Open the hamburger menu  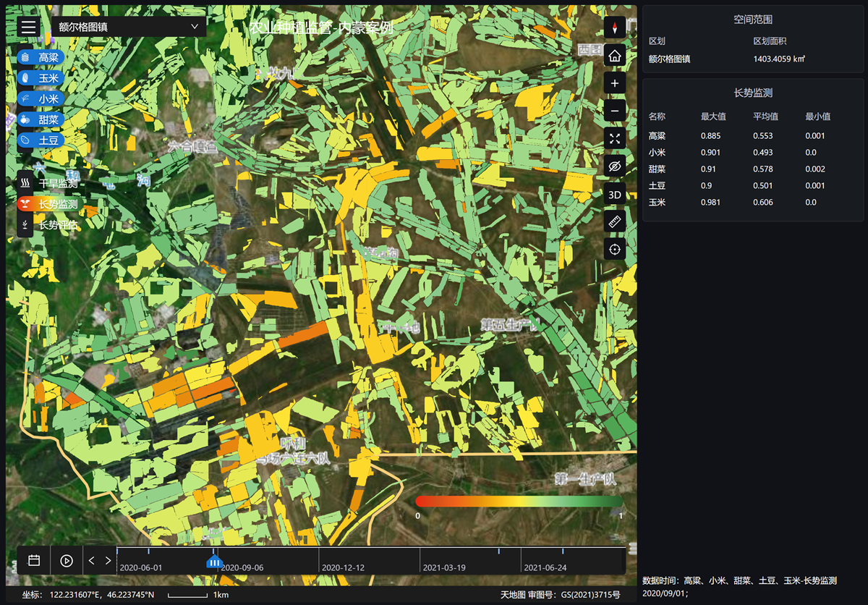tap(28, 27)
